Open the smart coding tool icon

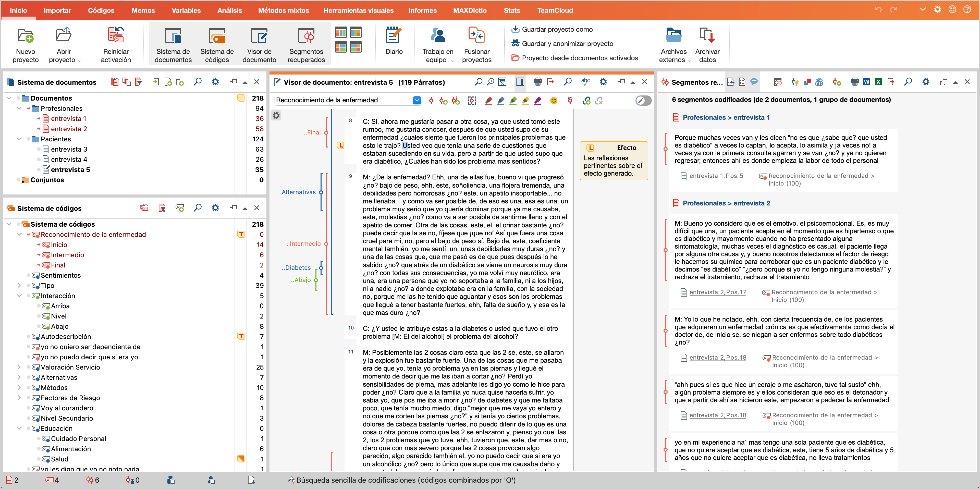[795, 82]
